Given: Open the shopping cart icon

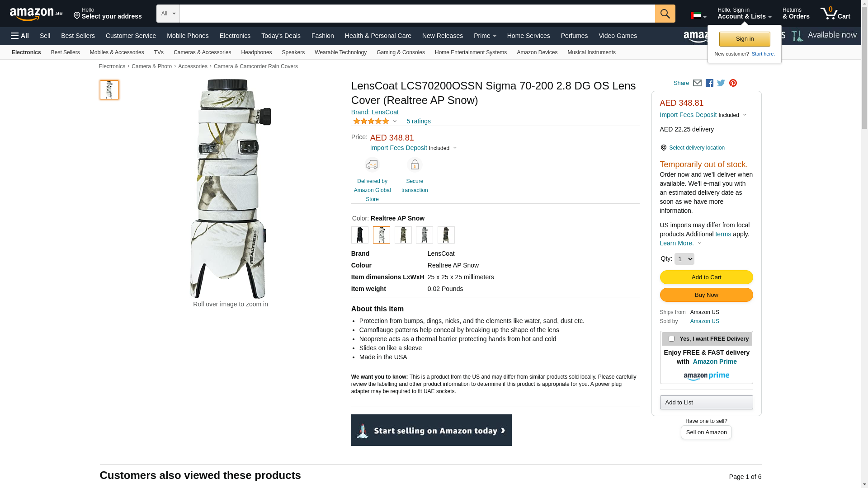Looking at the screenshot, I should coord(835,14).
